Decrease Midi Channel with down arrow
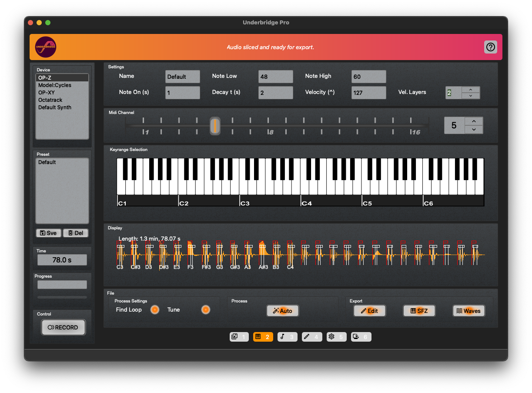532x393 pixels. pos(474,129)
